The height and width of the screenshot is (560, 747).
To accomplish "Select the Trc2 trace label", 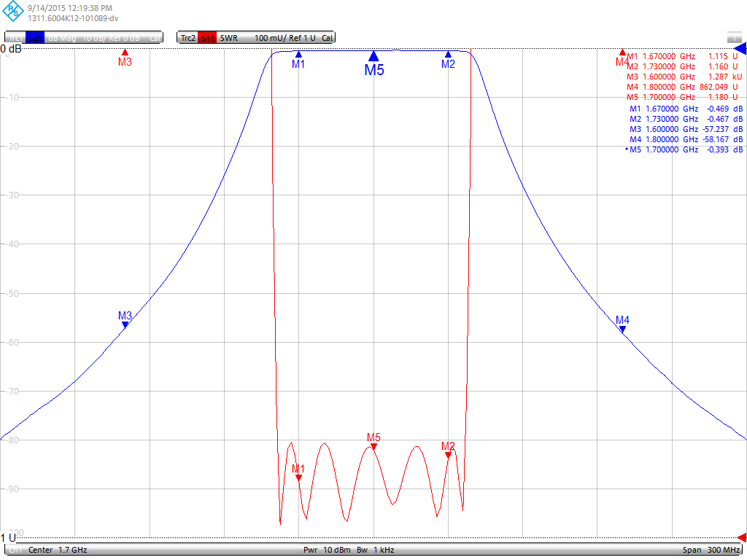I will point(188,38).
